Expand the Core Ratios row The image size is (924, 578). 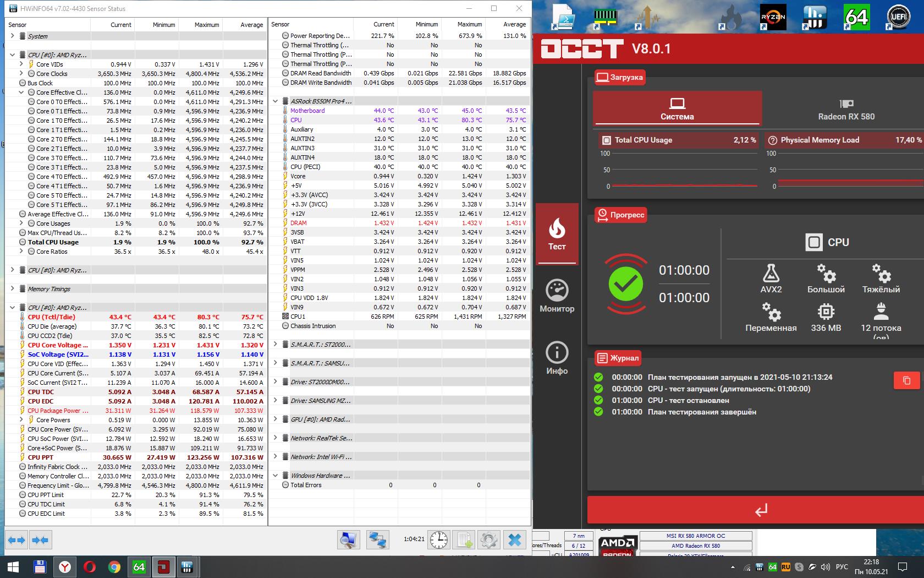21,251
